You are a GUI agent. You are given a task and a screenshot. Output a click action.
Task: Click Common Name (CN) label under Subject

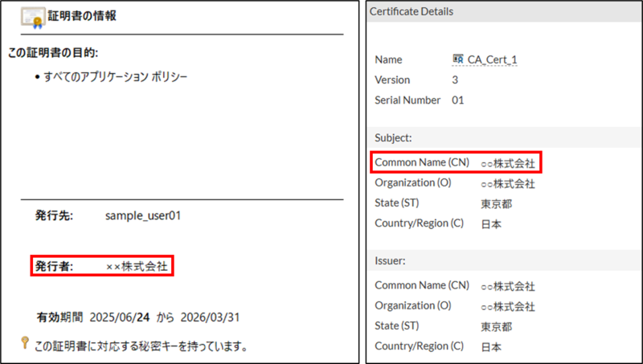pyautogui.click(x=422, y=162)
